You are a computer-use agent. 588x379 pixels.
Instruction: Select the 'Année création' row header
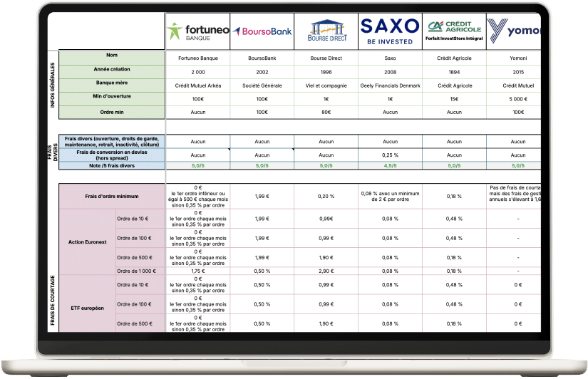pyautogui.click(x=112, y=72)
